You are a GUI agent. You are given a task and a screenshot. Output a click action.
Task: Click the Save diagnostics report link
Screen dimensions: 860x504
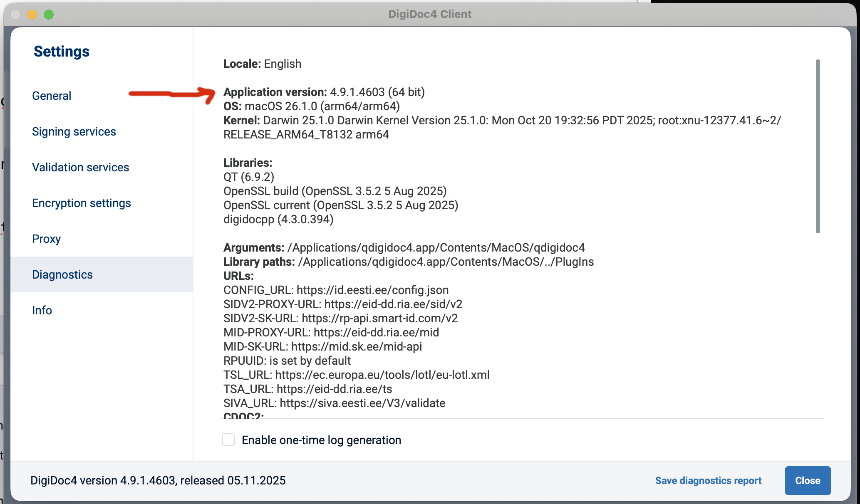(x=708, y=480)
